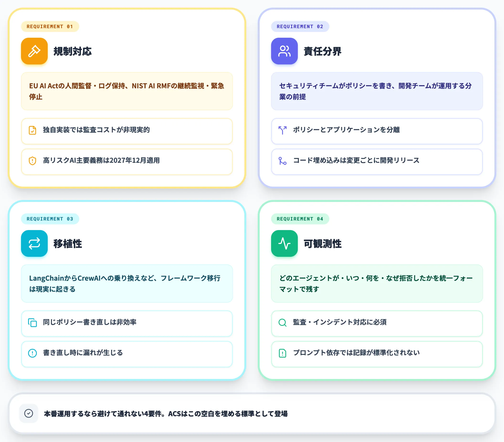Click the green activity pulse icon beside 可観測性
The height and width of the screenshot is (442, 504).
coord(284,243)
